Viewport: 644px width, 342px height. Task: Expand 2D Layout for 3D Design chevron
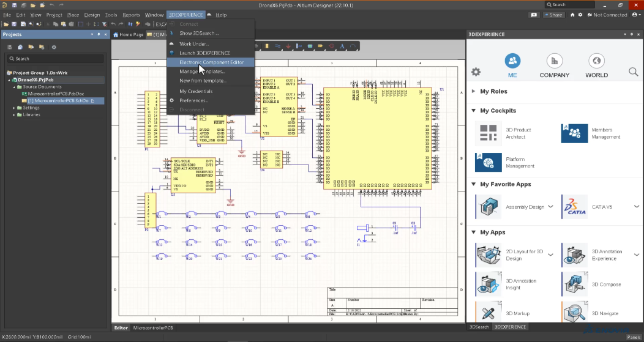[x=551, y=255]
